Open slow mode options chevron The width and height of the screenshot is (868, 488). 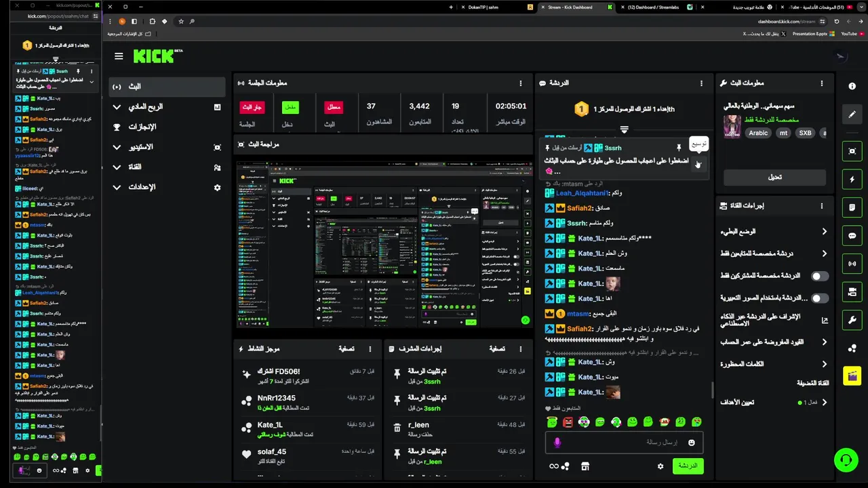coord(825,231)
